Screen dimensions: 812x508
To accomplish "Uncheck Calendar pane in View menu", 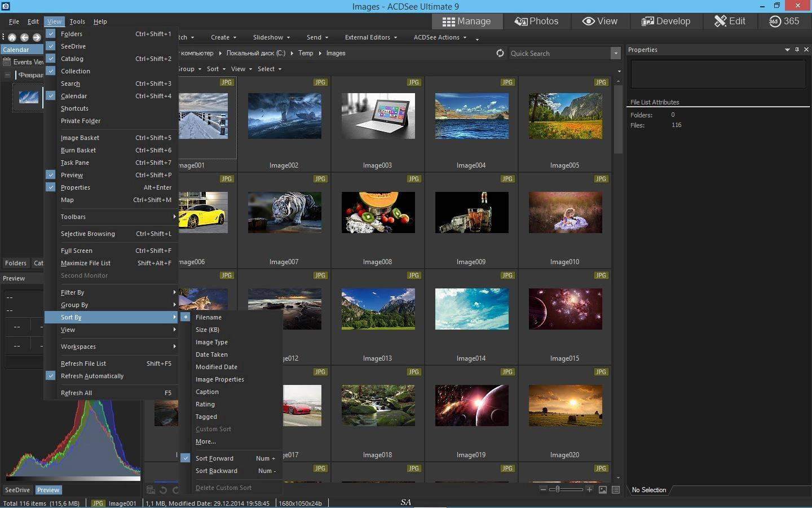I will 51,96.
